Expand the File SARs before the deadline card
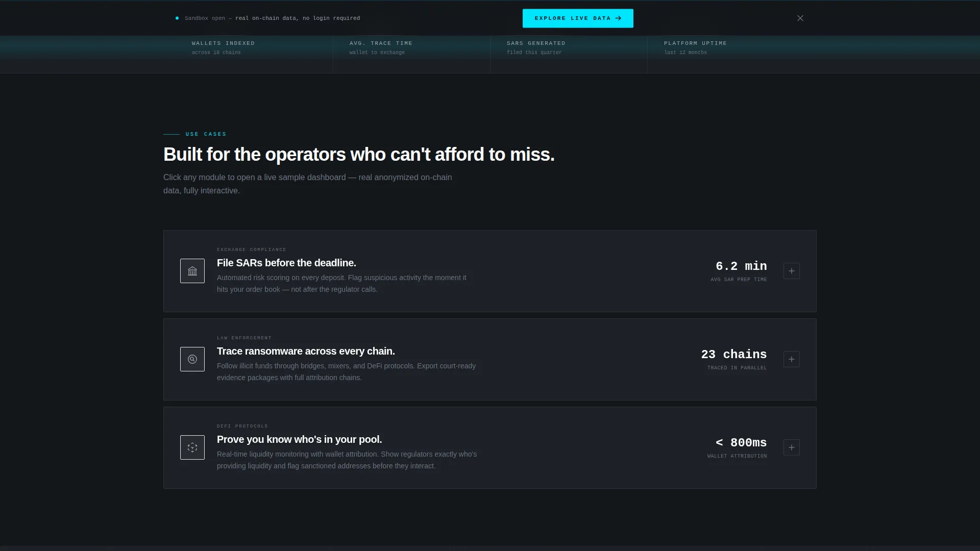 (x=792, y=271)
